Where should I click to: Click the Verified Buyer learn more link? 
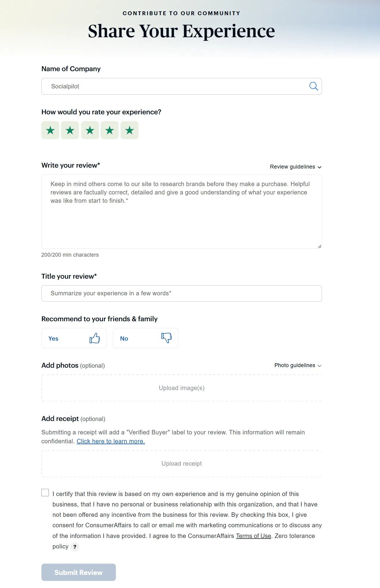tap(111, 441)
